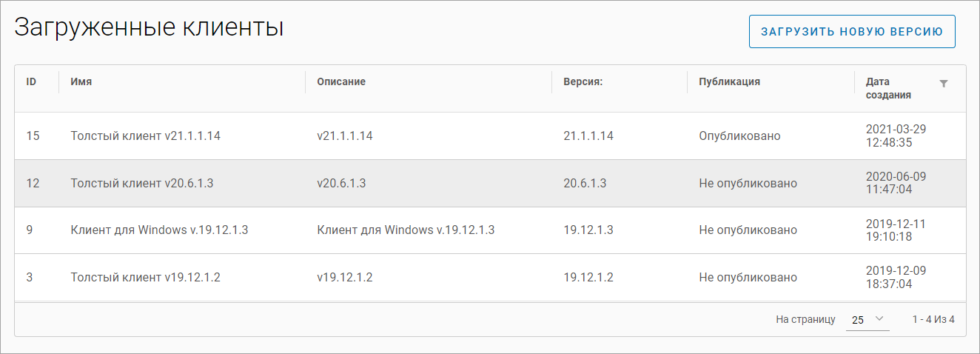Viewport: 980px width, 354px height.
Task: Sort by the ID column header
Action: click(32, 82)
